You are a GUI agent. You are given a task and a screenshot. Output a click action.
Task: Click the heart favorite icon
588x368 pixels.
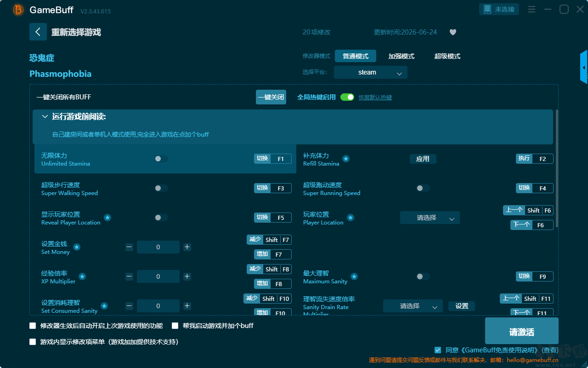tap(453, 32)
